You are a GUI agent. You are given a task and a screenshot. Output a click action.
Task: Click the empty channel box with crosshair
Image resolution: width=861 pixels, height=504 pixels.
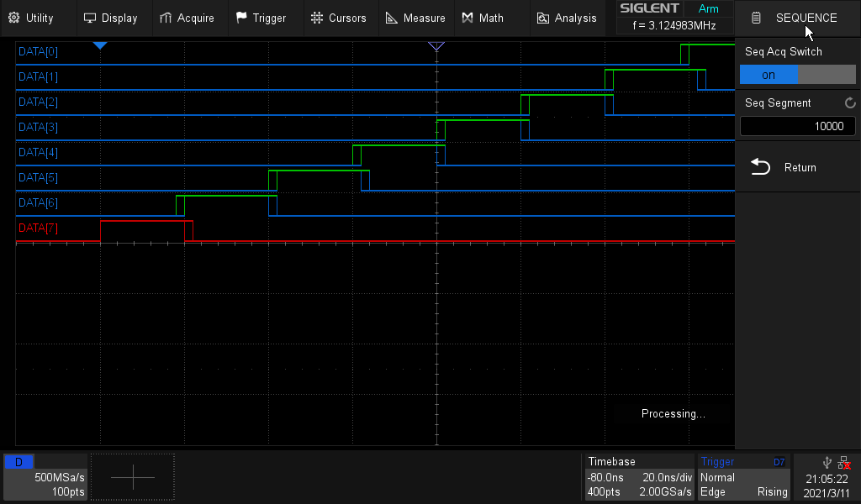[133, 477]
